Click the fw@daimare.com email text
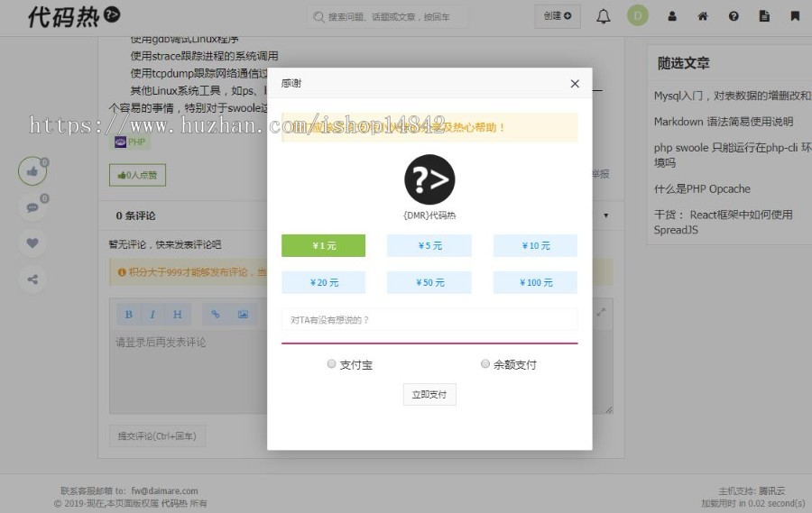This screenshot has height=513, width=812. coord(165,490)
